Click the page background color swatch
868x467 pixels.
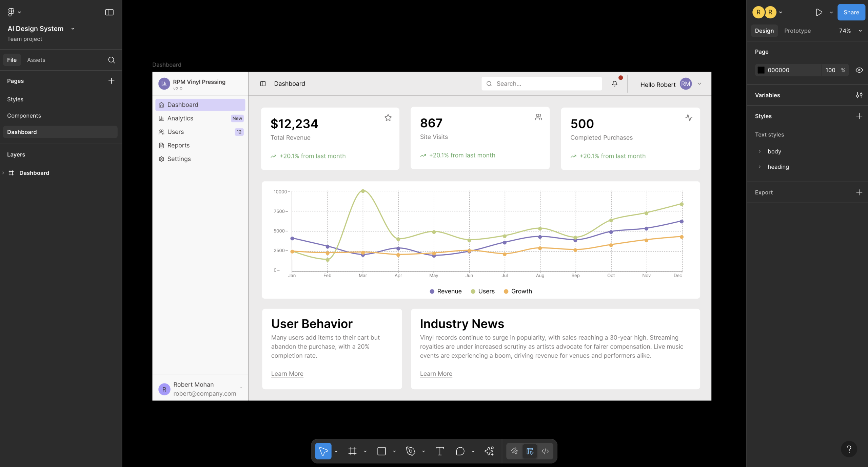[761, 70]
